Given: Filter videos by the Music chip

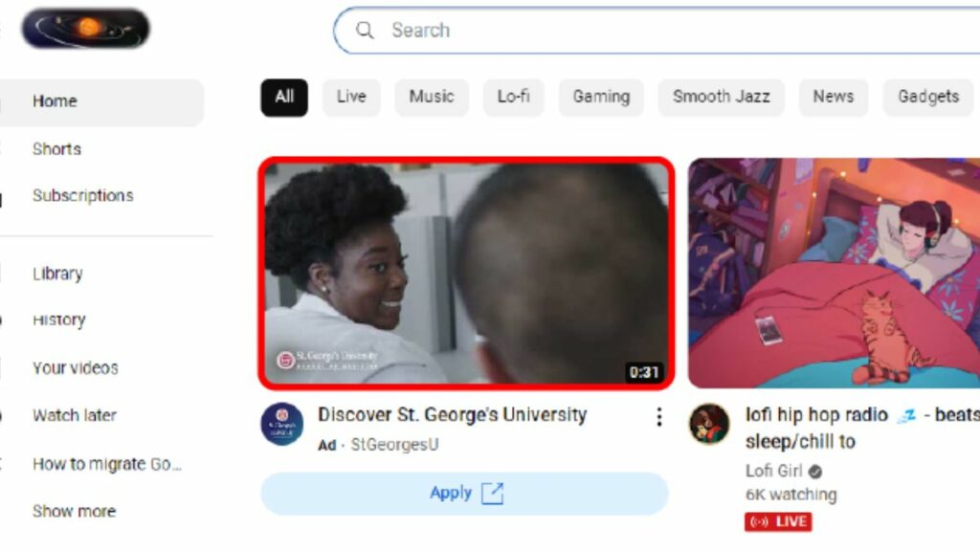Looking at the screenshot, I should (432, 97).
